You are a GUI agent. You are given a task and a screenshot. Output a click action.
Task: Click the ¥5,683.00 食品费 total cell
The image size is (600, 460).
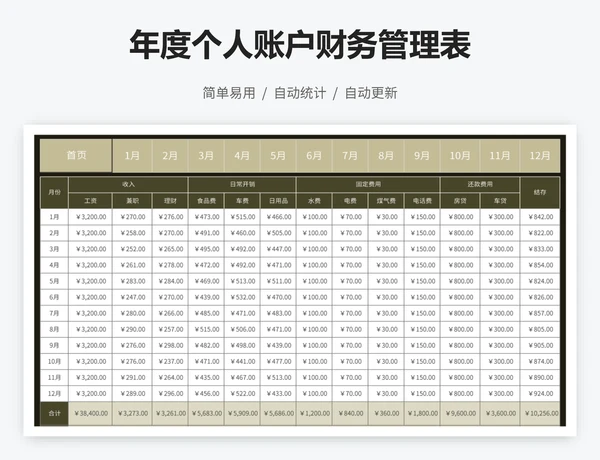point(206,413)
